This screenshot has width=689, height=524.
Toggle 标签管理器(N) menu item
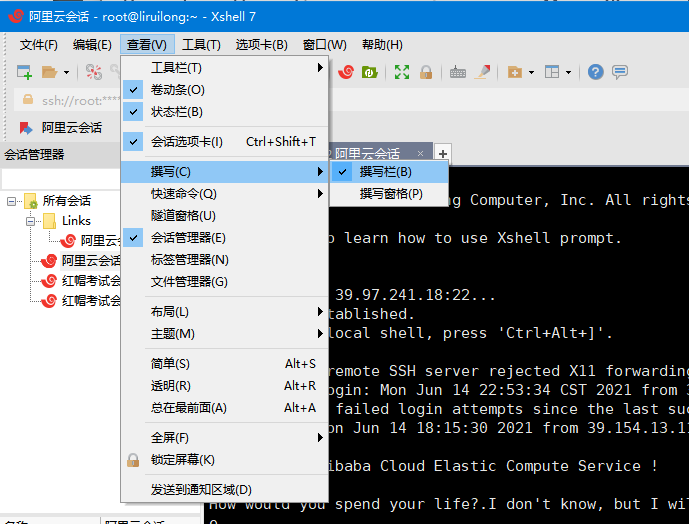click(225, 260)
